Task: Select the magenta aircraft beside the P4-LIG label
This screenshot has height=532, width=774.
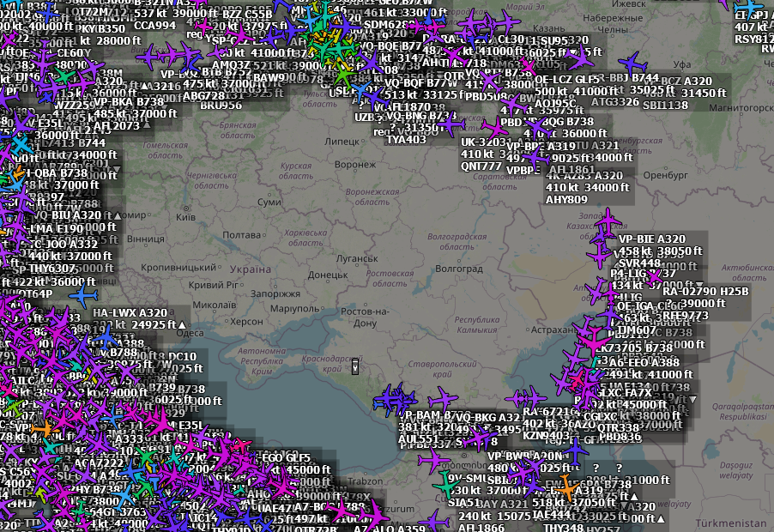Action: [655, 279]
